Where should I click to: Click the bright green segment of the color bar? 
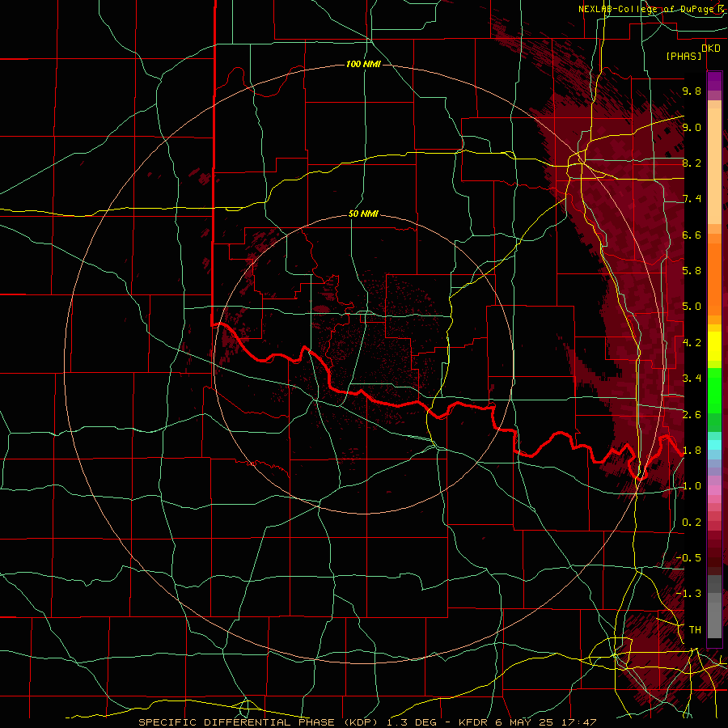pyautogui.click(x=714, y=392)
